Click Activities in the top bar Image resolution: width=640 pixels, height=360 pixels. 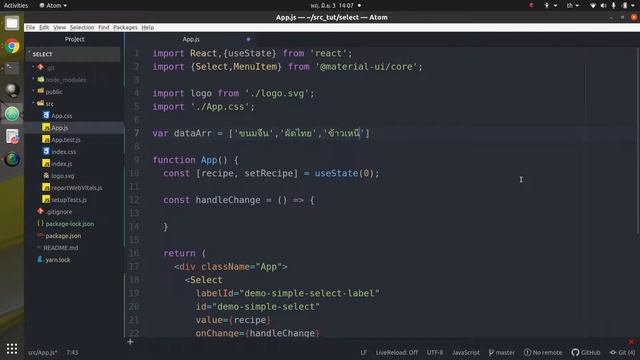coord(16,6)
